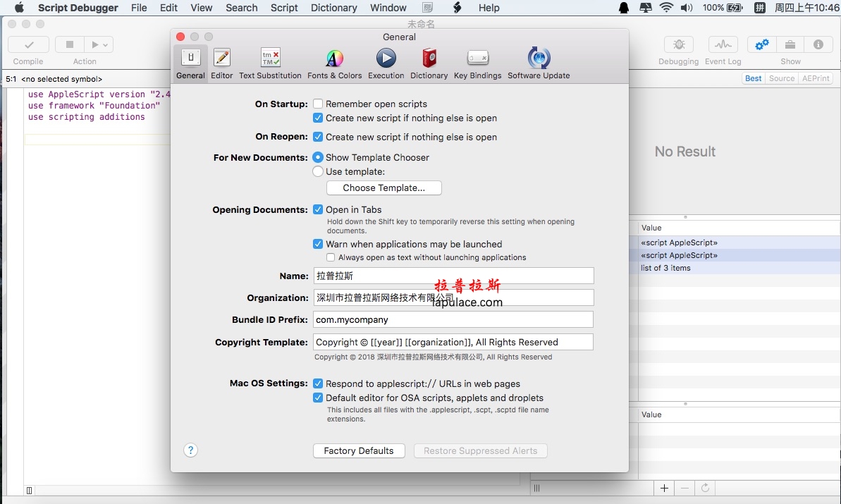Image resolution: width=841 pixels, height=504 pixels.
Task: Open the Script menu
Action: (x=283, y=8)
